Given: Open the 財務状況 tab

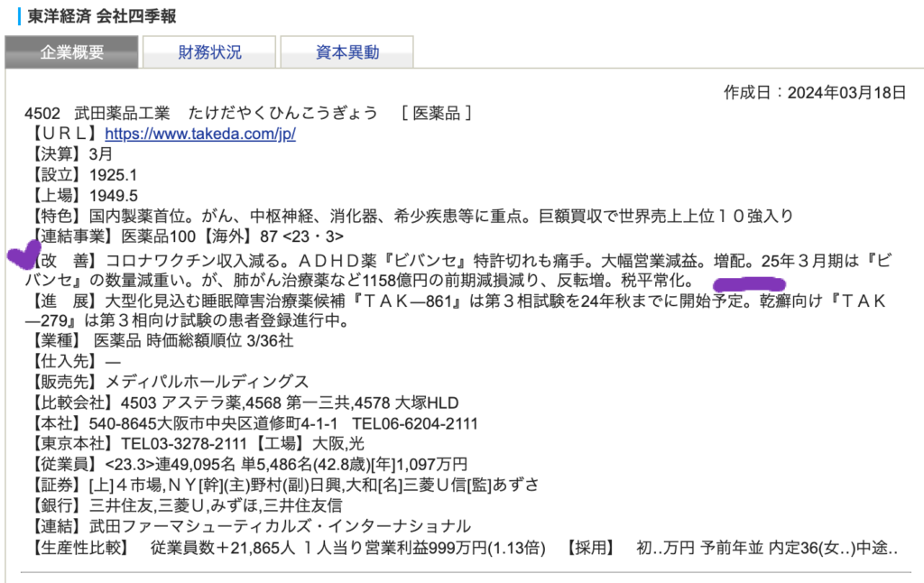Looking at the screenshot, I should (x=209, y=51).
